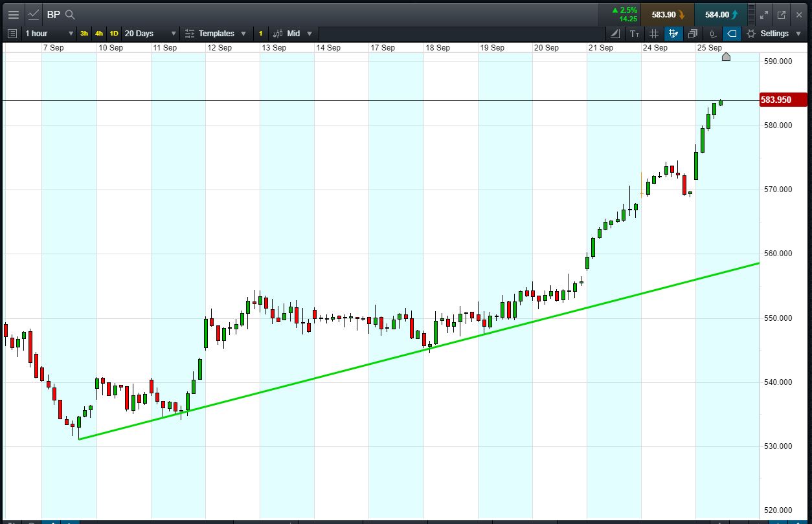Toggle the chart grid lines icon

[654, 34]
